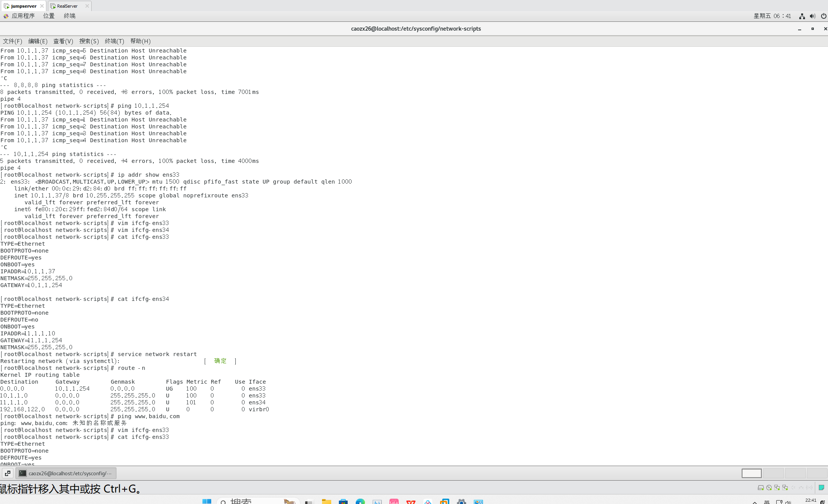Click the teal VMware message note icon
Image resolution: width=828 pixels, height=504 pixels.
(821, 488)
